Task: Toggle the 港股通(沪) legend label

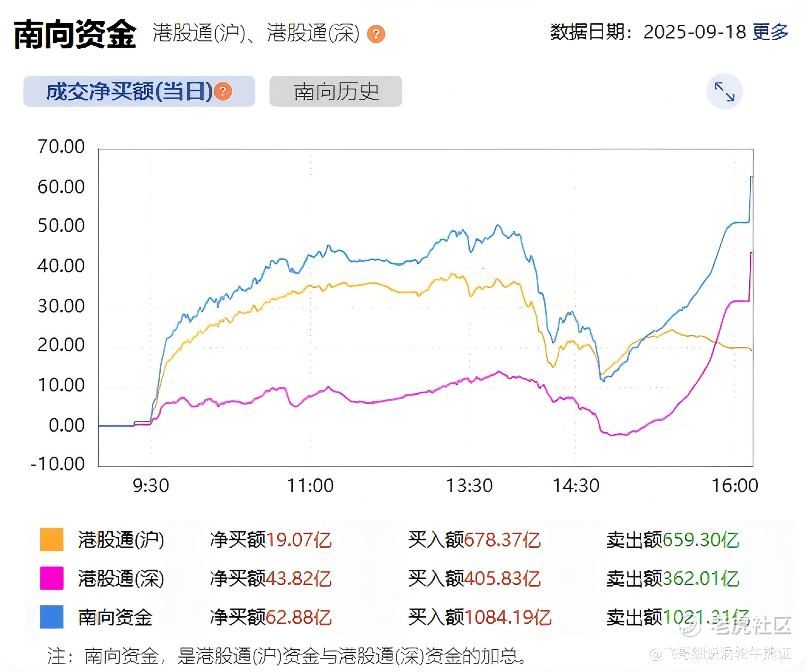Action: [x=121, y=539]
